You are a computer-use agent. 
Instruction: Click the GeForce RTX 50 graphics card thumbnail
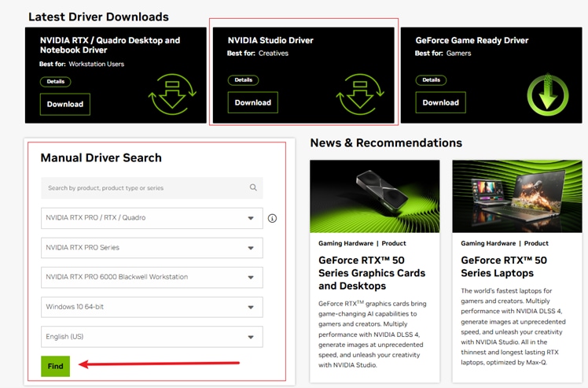click(375, 197)
